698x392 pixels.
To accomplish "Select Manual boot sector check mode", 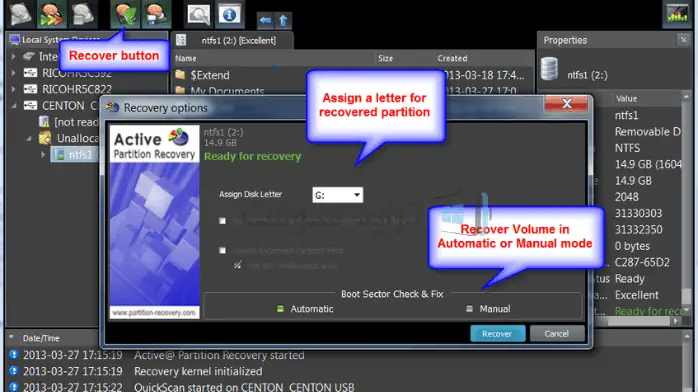I will (x=488, y=309).
